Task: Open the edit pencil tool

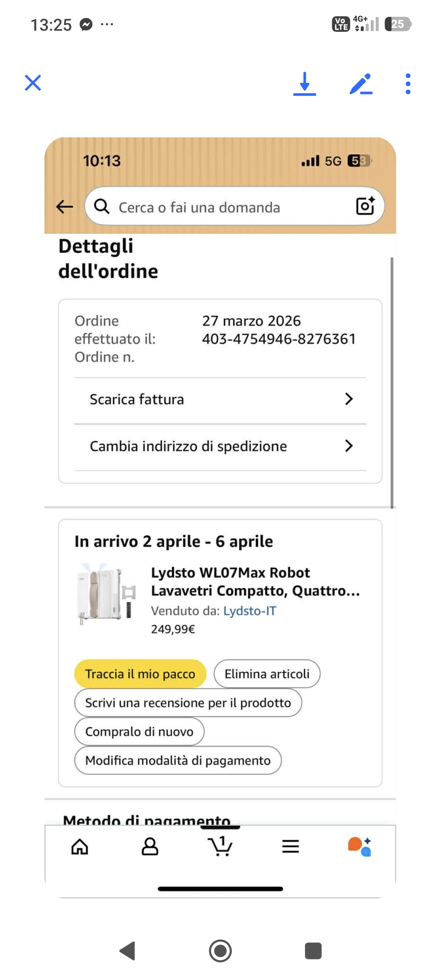Action: click(x=361, y=83)
